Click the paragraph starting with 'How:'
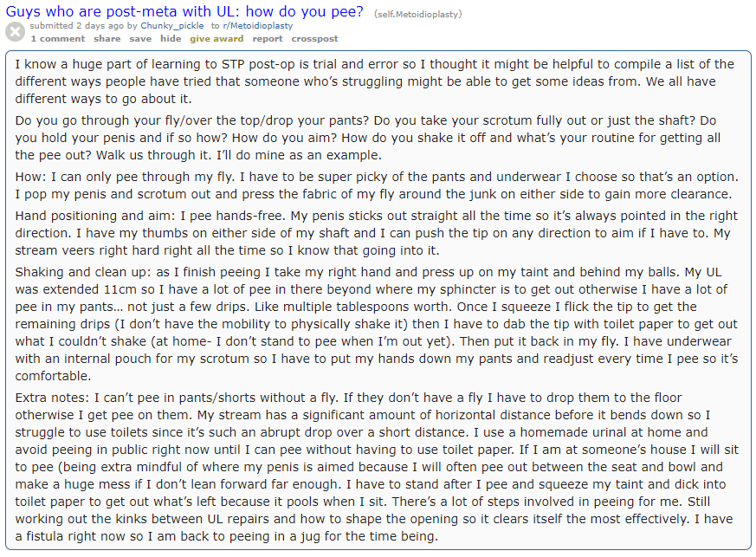The height and width of the screenshot is (557, 756). click(x=372, y=185)
